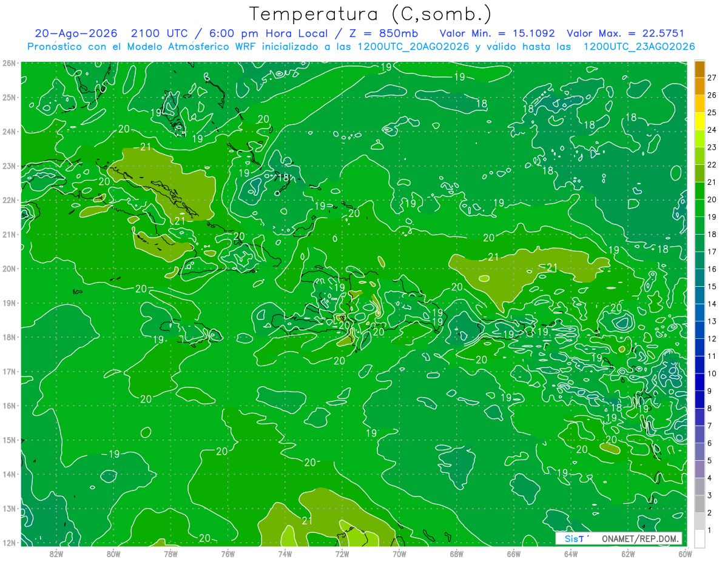
Task: Click the '78W' longitude axis label
Action: tap(170, 553)
